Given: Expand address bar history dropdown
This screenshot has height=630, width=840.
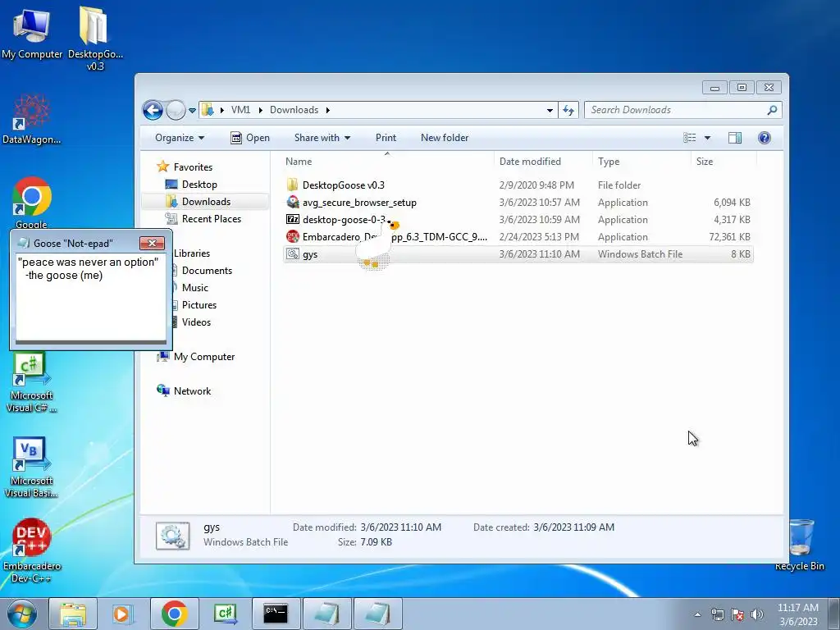Looking at the screenshot, I should point(550,111).
